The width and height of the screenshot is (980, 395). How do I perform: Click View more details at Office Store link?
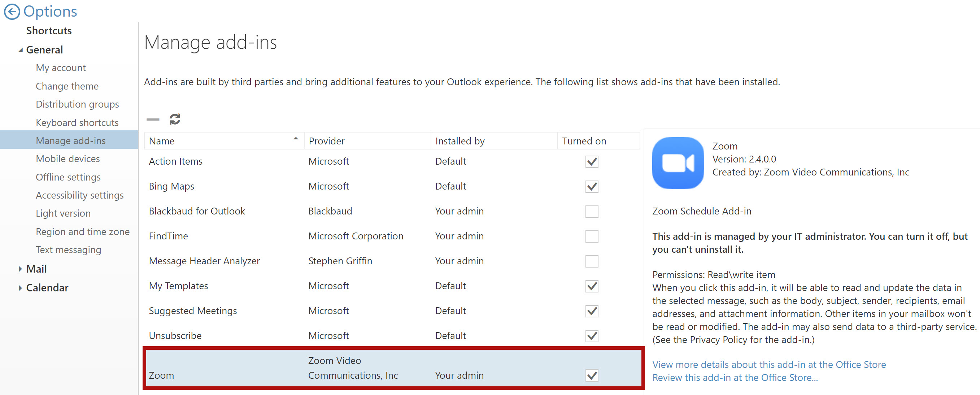pyautogui.click(x=769, y=365)
